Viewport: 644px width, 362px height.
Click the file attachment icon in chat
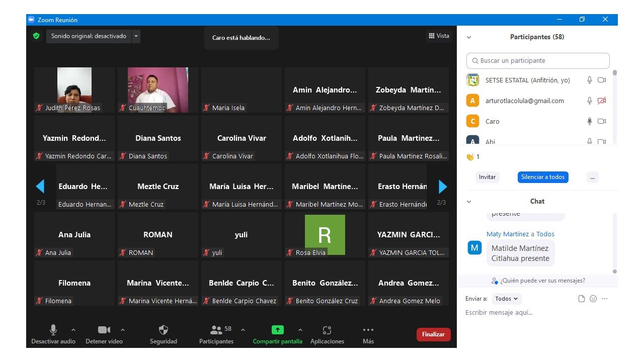[x=582, y=299]
